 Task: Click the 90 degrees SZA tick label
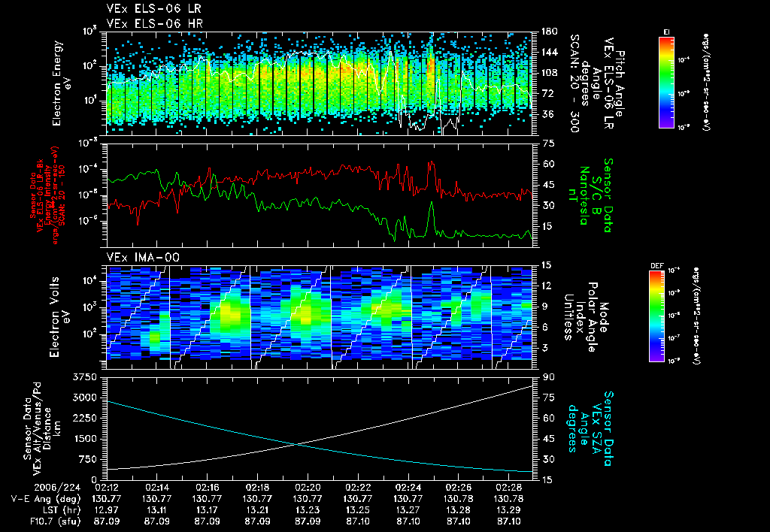548,377
